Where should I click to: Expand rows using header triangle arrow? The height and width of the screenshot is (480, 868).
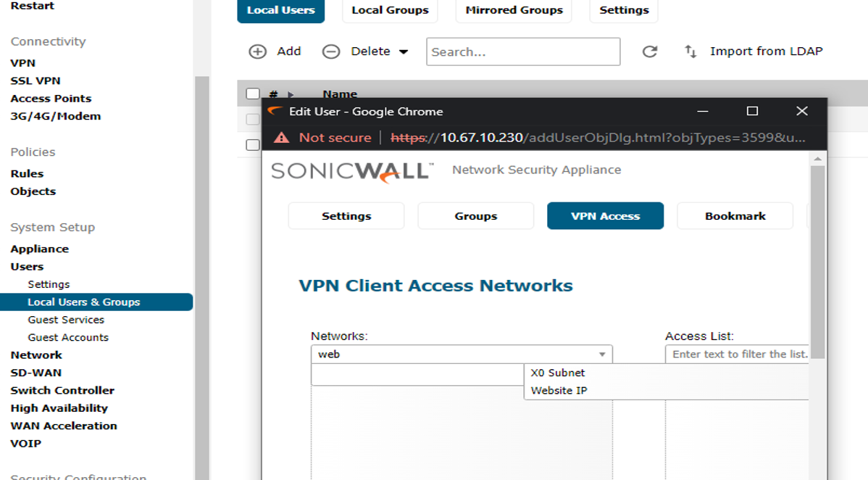pos(291,95)
